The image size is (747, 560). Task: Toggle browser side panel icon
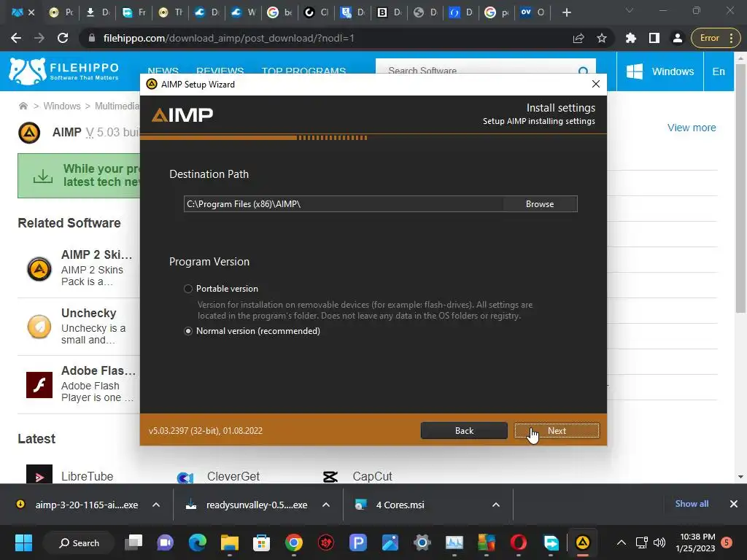click(x=654, y=38)
